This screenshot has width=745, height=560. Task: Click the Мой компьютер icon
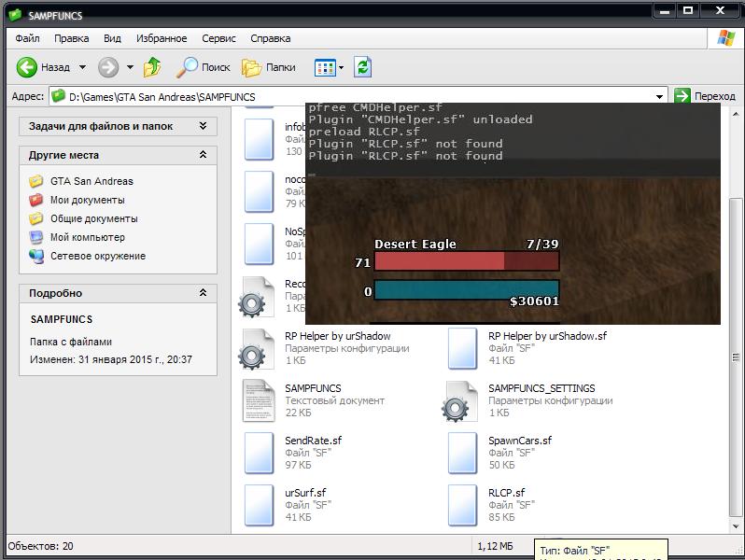(36, 237)
